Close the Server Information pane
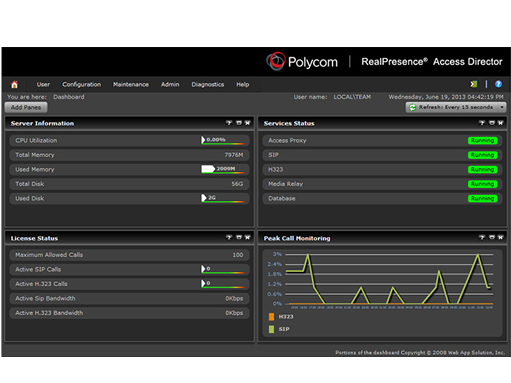The image size is (511, 383). (x=247, y=123)
